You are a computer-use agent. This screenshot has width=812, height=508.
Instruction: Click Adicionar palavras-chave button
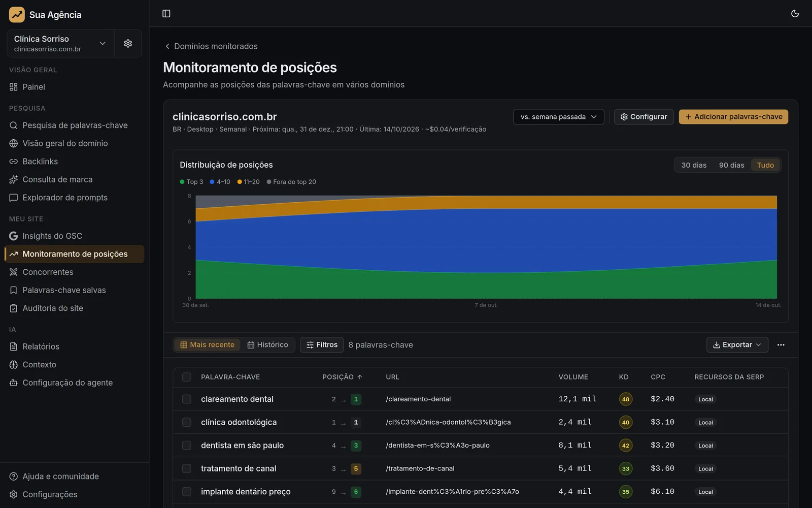(733, 117)
